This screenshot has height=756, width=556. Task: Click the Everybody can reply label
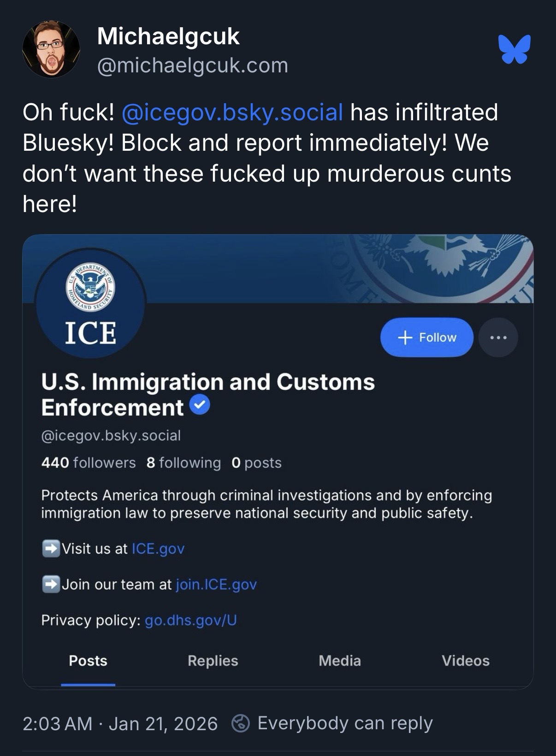[x=345, y=723]
